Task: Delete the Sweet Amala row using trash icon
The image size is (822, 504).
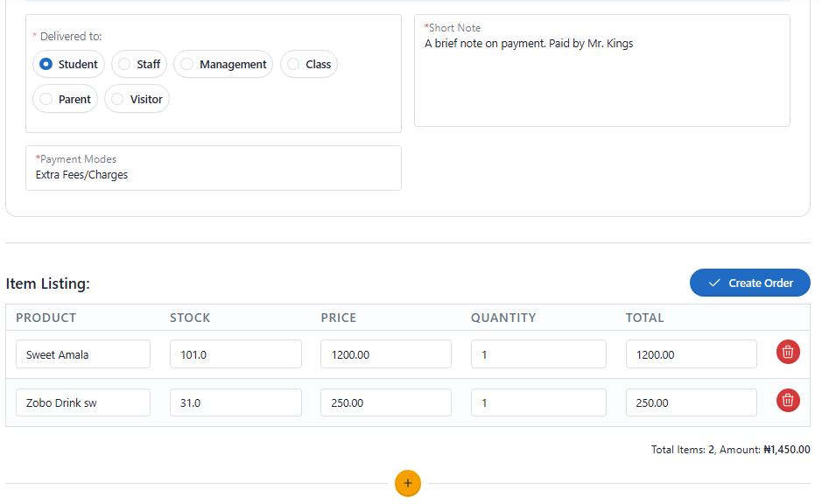Action: point(787,352)
